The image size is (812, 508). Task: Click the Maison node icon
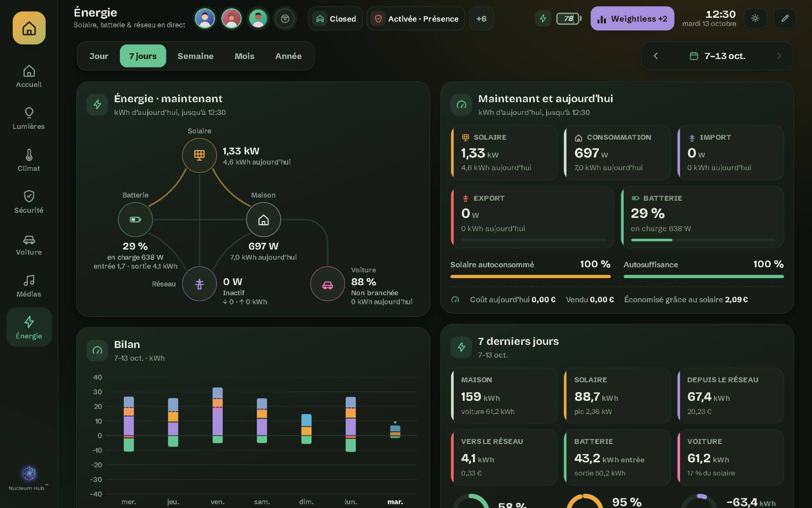coord(263,219)
